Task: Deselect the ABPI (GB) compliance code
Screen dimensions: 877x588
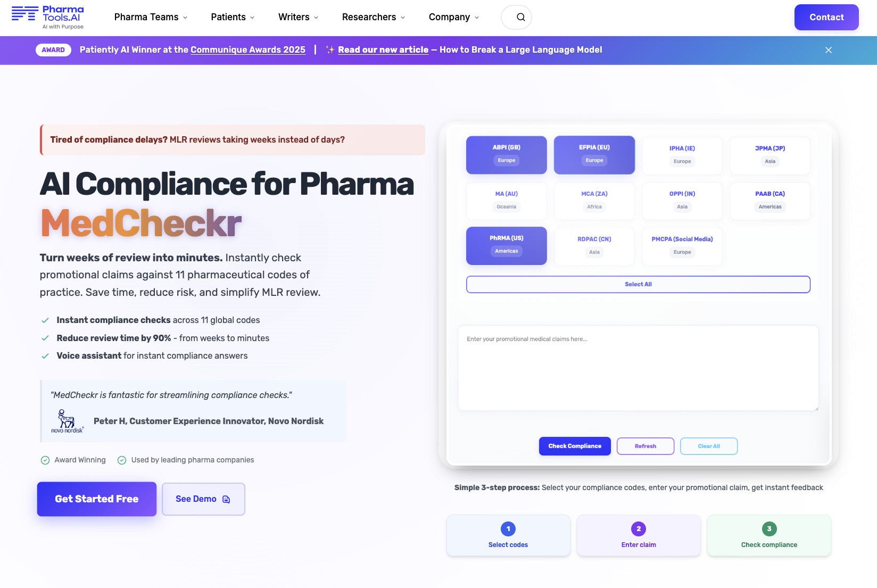Action: (506, 155)
